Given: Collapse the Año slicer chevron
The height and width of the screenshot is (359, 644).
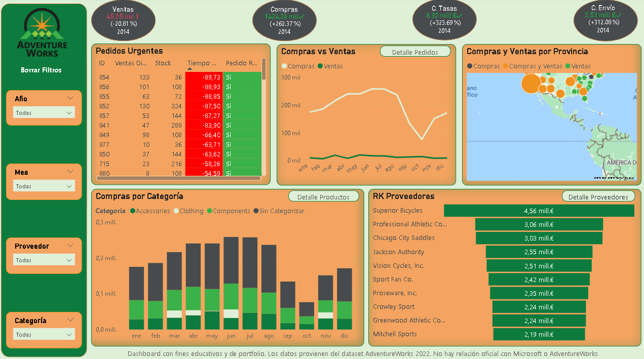Looking at the screenshot, I should point(70,99).
